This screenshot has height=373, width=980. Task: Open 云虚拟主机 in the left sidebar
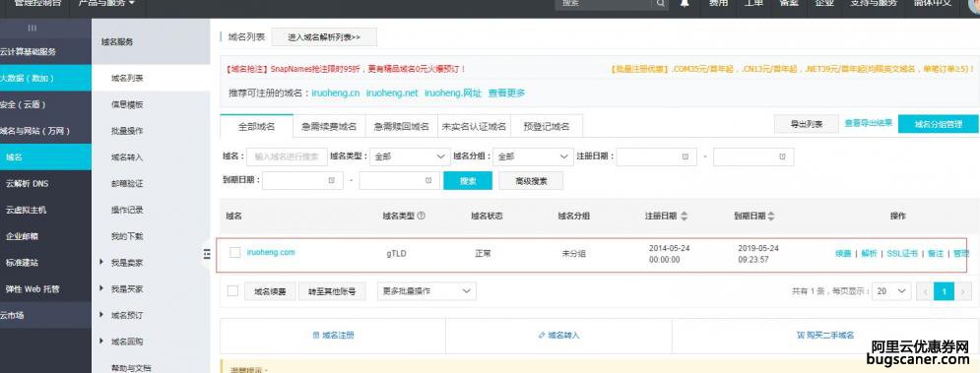tap(26, 210)
